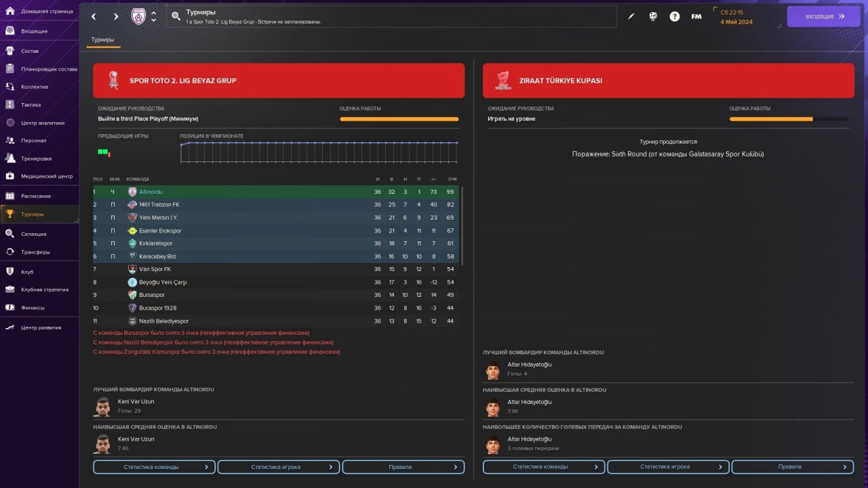
Task: Click Keni Var Uzun under highest average rating
Action: (x=136, y=439)
